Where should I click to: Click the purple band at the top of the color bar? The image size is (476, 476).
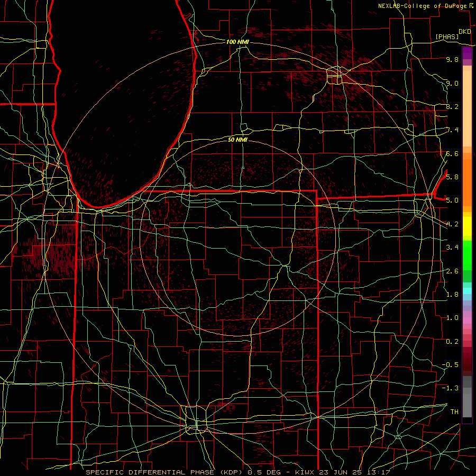pyautogui.click(x=467, y=53)
